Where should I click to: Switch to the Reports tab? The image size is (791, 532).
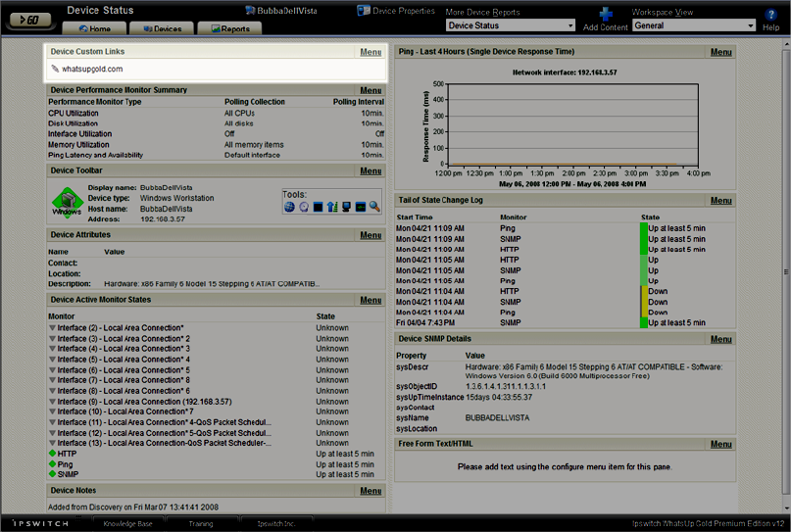(229, 28)
